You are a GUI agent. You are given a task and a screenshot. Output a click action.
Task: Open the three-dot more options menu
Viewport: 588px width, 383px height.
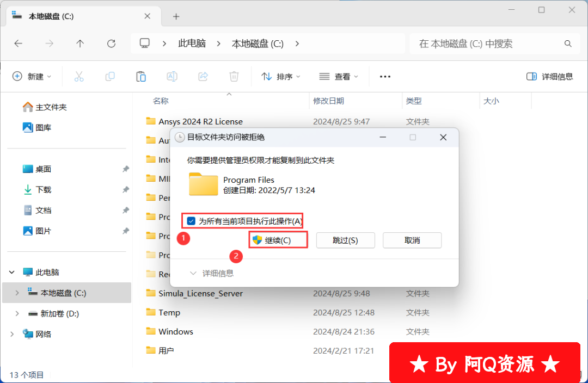385,77
